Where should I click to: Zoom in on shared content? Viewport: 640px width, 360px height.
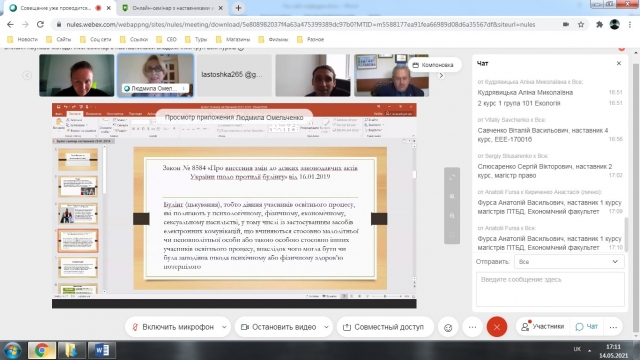pos(452,196)
